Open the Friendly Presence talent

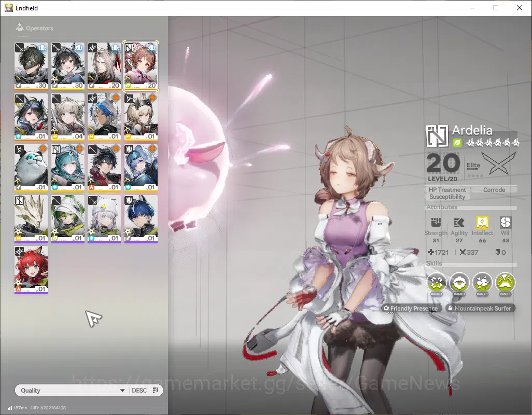pos(411,308)
